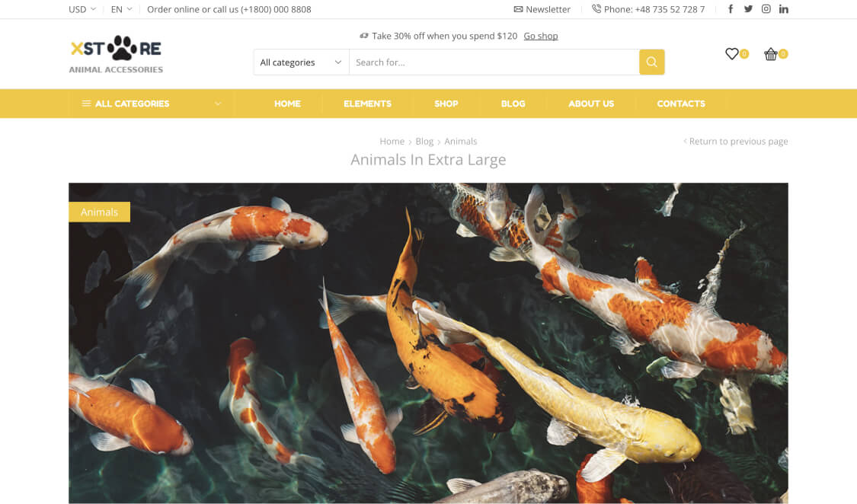Click the yellow search magnifier button
857x504 pixels.
pos(651,62)
